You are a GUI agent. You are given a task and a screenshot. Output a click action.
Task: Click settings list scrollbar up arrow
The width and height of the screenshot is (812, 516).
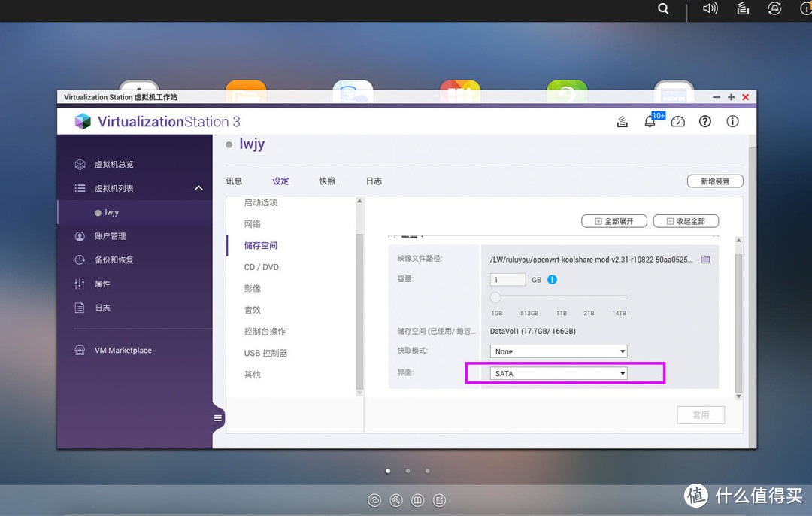click(x=359, y=201)
